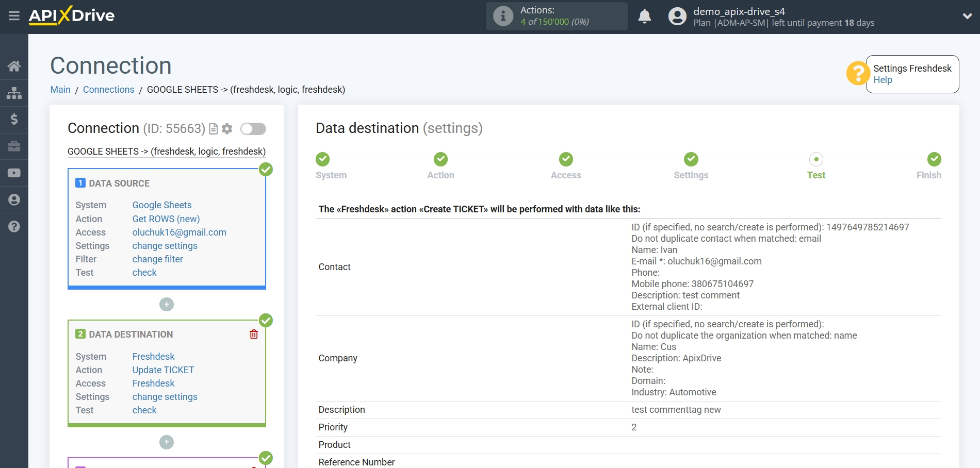Click the DATA SOURCE block header

point(119,183)
